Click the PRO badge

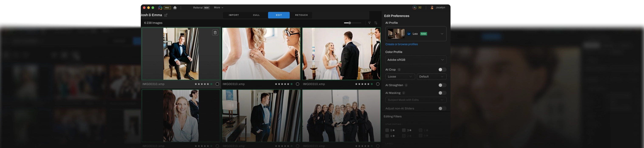[x=167, y=8]
